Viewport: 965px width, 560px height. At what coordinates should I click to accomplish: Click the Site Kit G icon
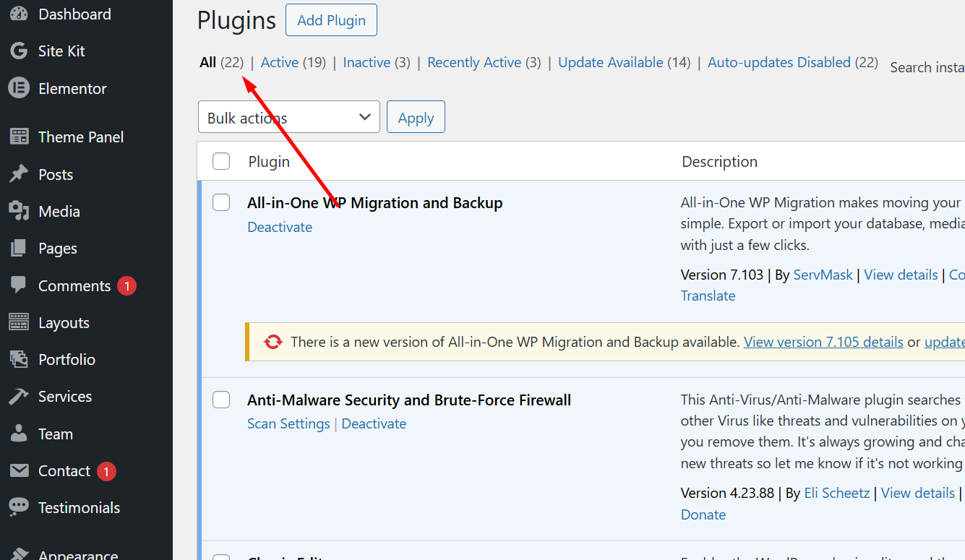(x=19, y=51)
